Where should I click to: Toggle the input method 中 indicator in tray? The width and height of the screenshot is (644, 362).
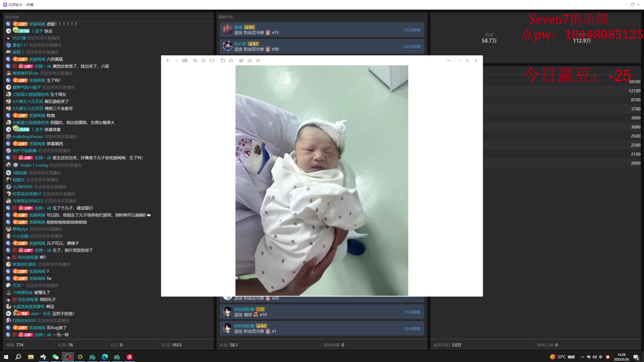[601, 357]
